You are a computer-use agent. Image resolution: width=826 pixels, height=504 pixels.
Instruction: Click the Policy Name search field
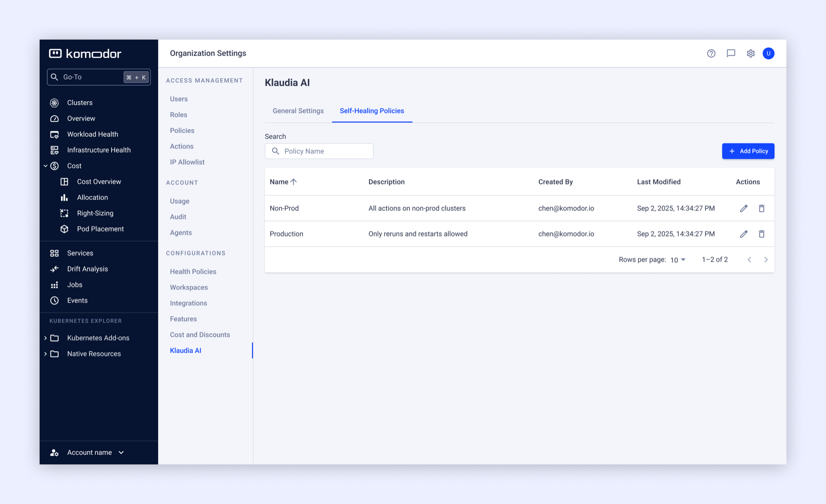pyautogui.click(x=319, y=151)
